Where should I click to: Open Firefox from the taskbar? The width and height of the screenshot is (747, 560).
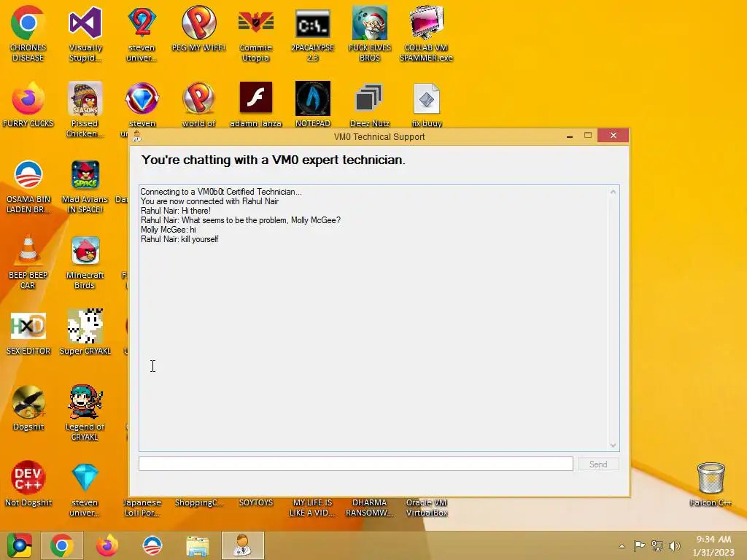coord(107,545)
